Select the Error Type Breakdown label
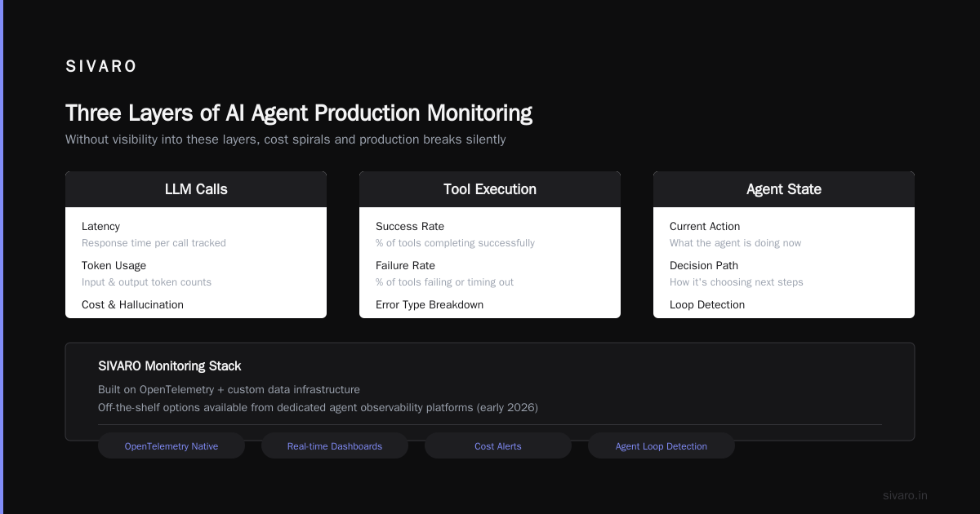The image size is (980, 514). pyautogui.click(x=430, y=304)
